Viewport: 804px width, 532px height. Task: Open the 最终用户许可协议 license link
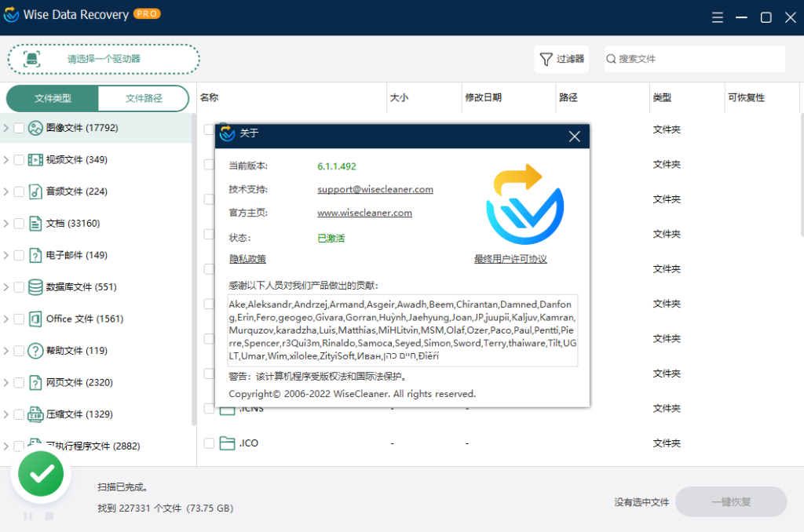point(510,259)
